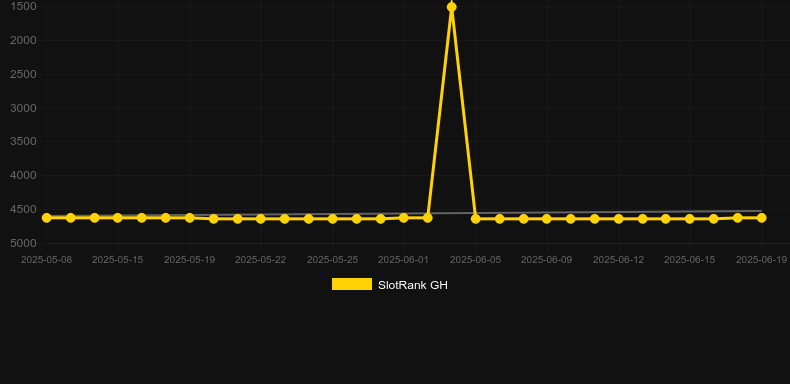Click the SlotRank GH legend label
The width and height of the screenshot is (790, 384).
(x=413, y=285)
